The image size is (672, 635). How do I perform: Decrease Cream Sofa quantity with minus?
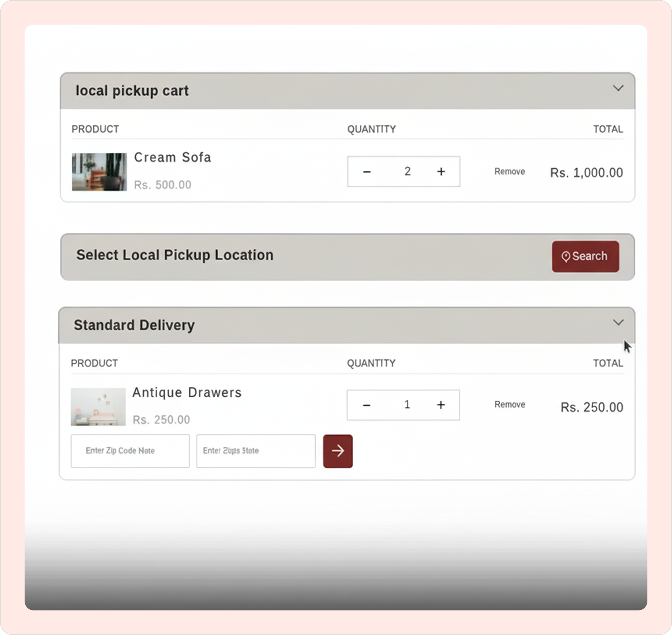367,172
